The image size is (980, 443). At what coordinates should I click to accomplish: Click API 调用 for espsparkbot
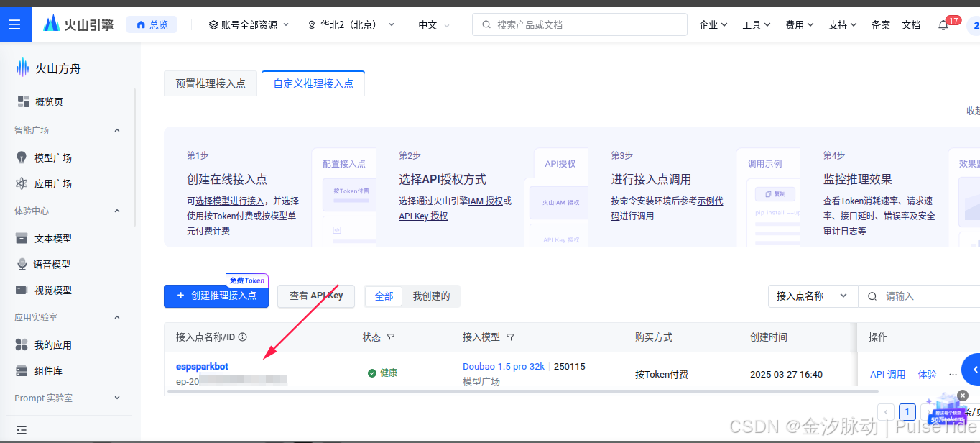pyautogui.click(x=888, y=374)
